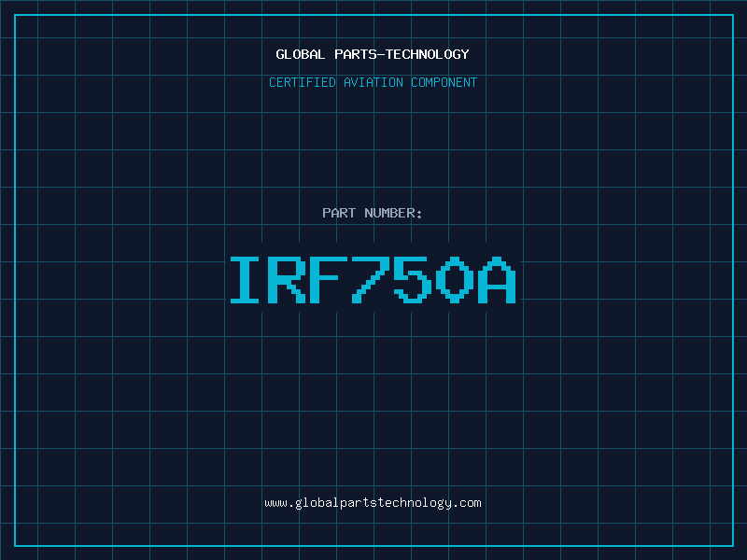Select the word COMPONENT in the subtitle
This screenshot has width=747, height=560.
pos(444,82)
